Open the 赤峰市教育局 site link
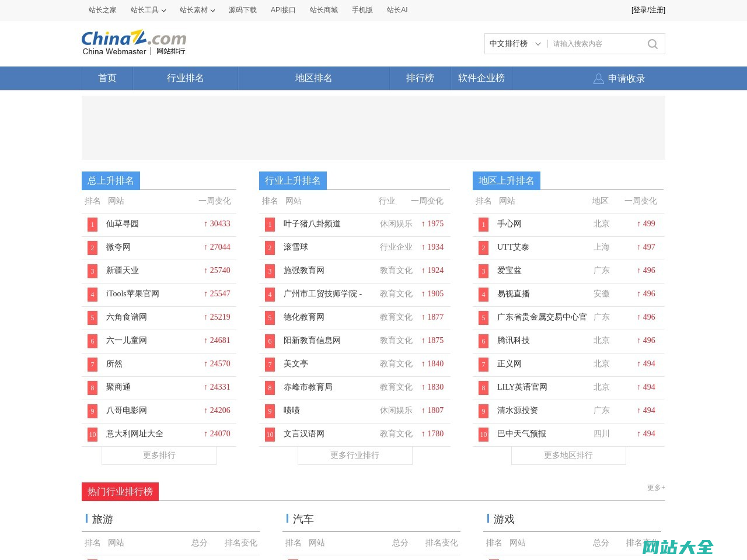Screen dimensions: 747x560 tap(308, 387)
